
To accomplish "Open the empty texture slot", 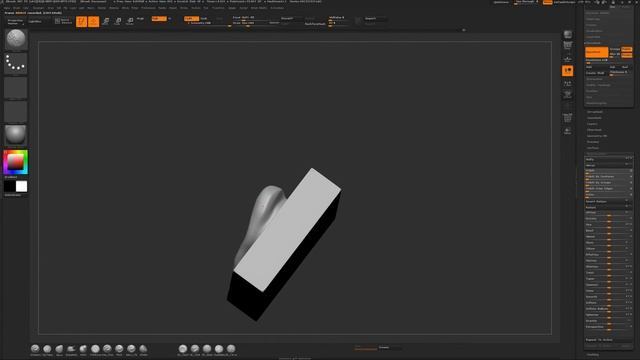I will tap(16, 111).
